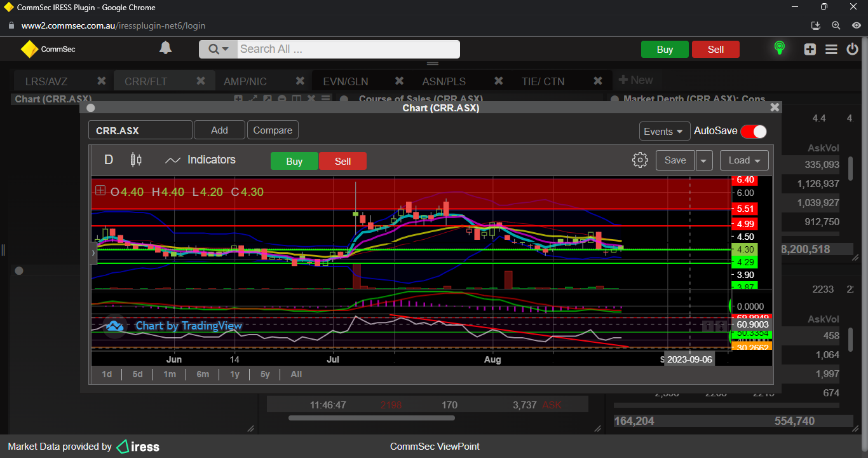868x458 pixels.
Task: Toggle the AutoSave switch
Action: click(x=754, y=131)
